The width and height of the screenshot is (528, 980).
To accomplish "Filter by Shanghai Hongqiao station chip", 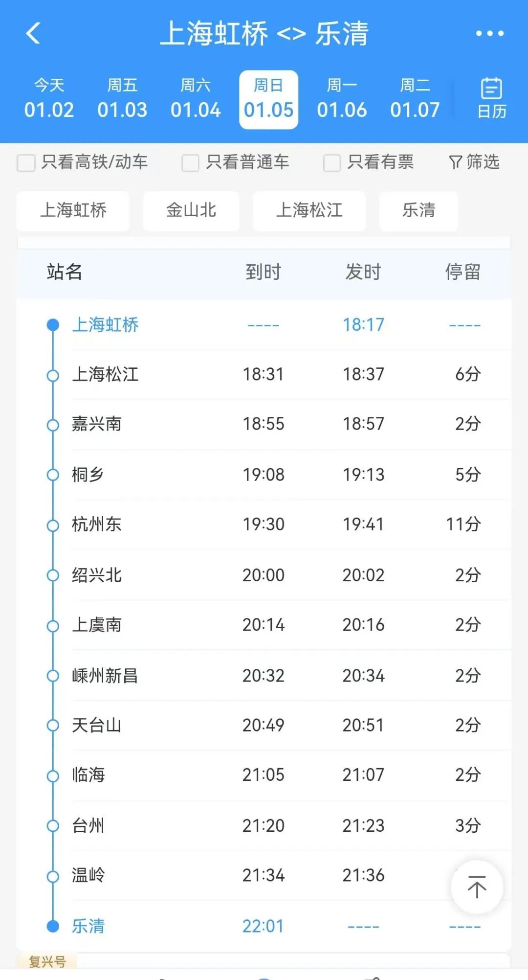I will pos(73,210).
